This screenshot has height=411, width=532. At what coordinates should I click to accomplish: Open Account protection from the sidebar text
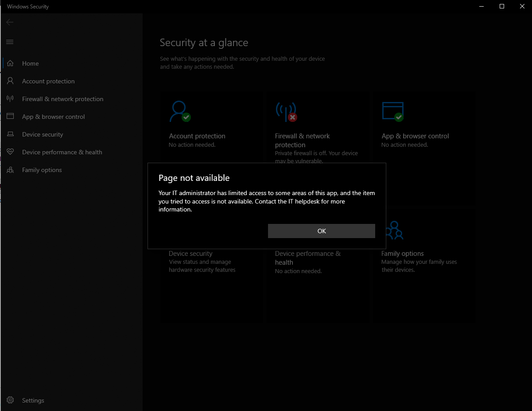pyautogui.click(x=48, y=81)
